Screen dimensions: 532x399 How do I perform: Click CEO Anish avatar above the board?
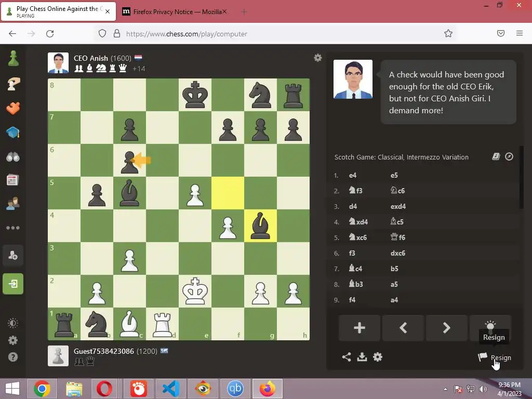click(x=58, y=63)
